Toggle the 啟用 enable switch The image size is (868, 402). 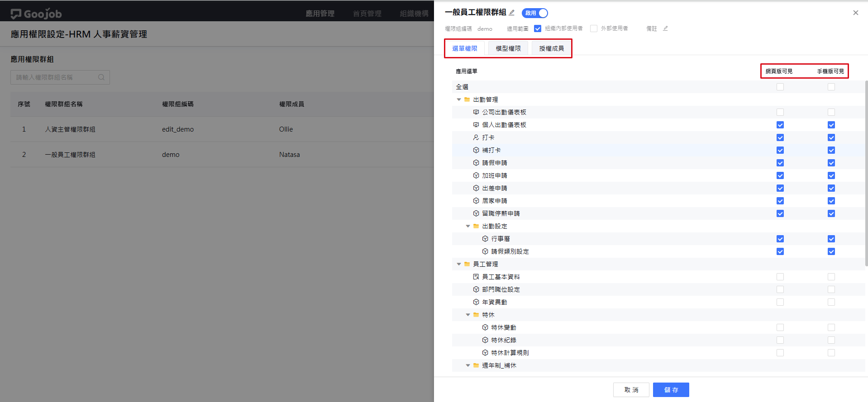(535, 13)
